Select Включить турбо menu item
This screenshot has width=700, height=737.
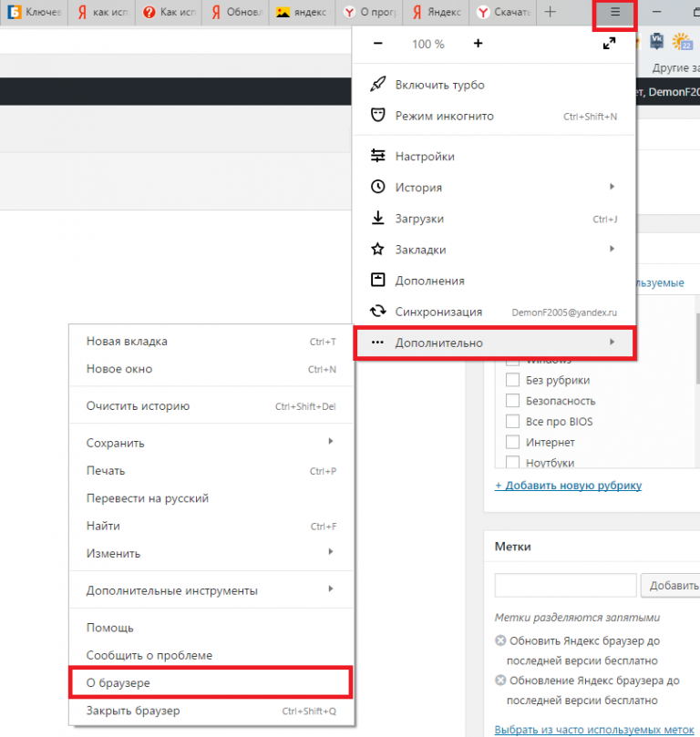494,85
